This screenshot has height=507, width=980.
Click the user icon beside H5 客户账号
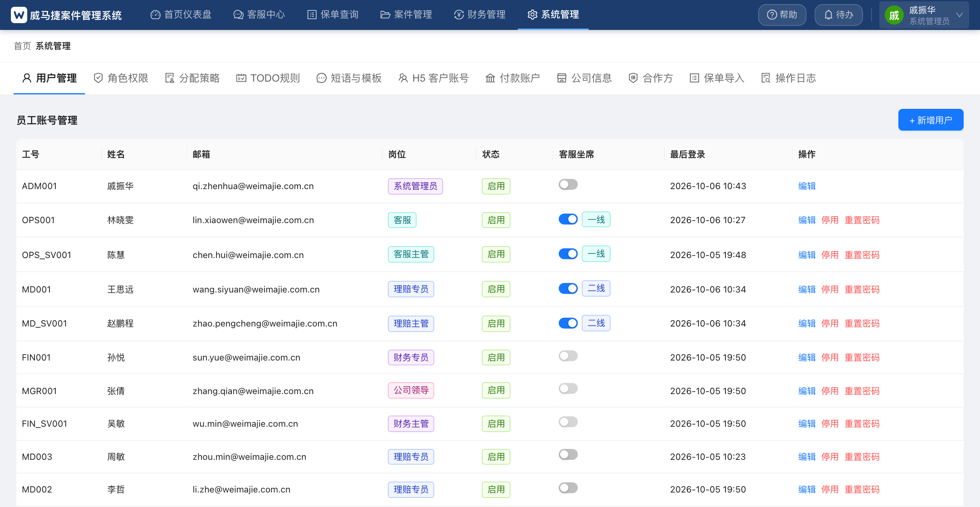point(403,78)
